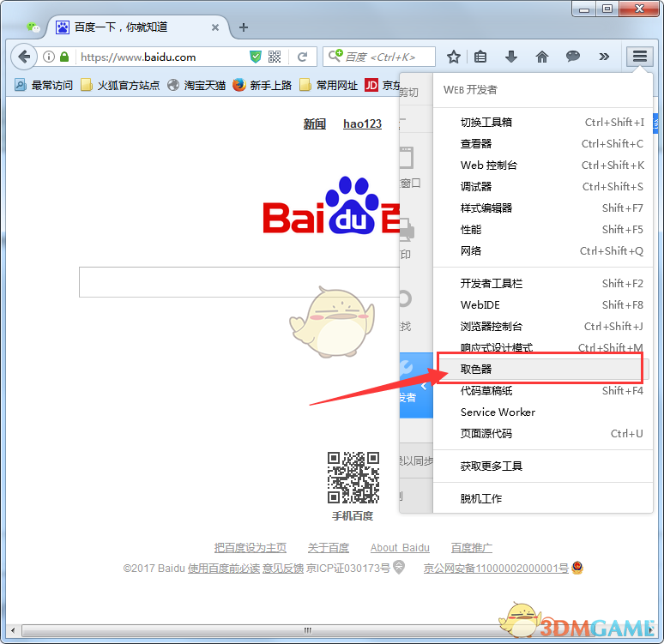Screen dimensions: 664x644
Task: Select 响应式设计模式 menu entry
Action: pos(542,346)
